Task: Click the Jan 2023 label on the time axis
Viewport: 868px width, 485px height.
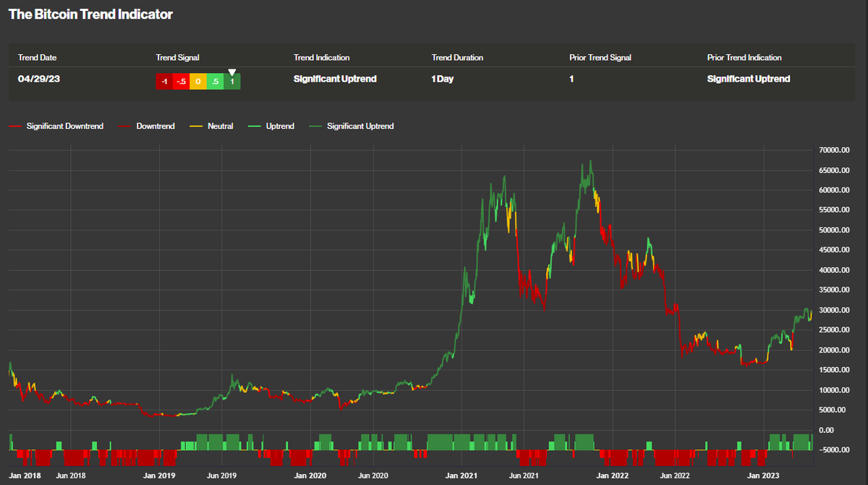Action: point(764,476)
